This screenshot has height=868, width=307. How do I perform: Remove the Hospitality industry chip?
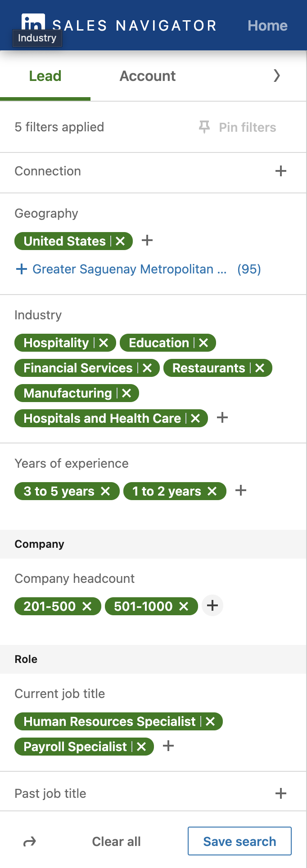pos(104,343)
